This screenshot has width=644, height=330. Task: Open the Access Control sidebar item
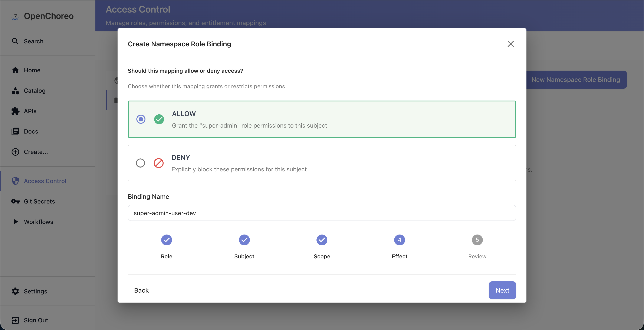45,181
